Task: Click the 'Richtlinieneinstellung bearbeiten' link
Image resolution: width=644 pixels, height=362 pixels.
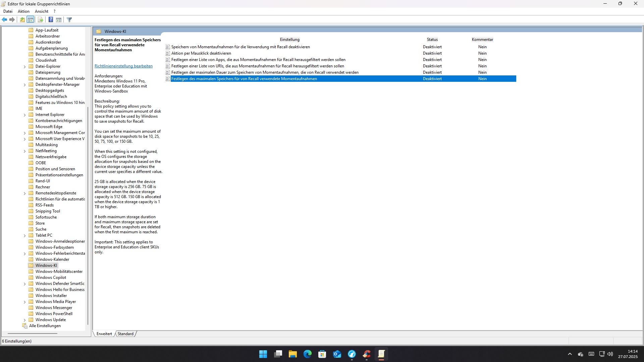Action: (x=123, y=66)
